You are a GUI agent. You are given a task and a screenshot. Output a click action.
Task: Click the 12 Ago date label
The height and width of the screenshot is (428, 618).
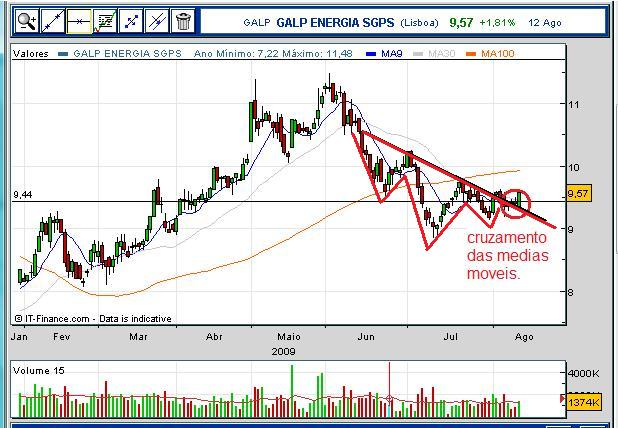click(x=545, y=23)
